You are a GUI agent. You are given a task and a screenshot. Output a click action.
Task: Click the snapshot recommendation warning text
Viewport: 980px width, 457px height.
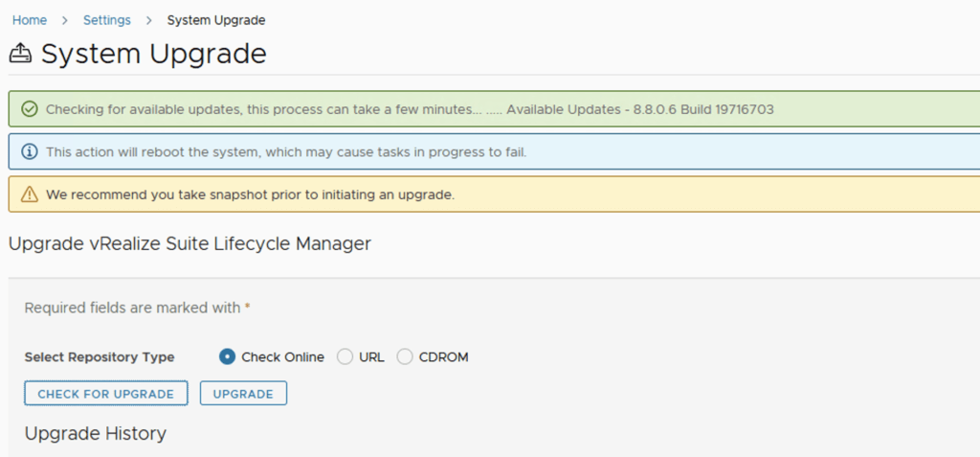pyautogui.click(x=250, y=194)
